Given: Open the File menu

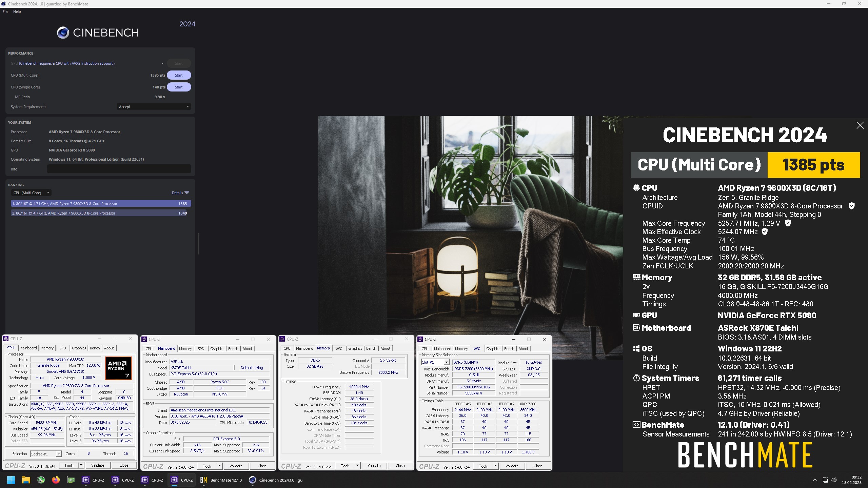Looking at the screenshot, I should click(x=5, y=12).
